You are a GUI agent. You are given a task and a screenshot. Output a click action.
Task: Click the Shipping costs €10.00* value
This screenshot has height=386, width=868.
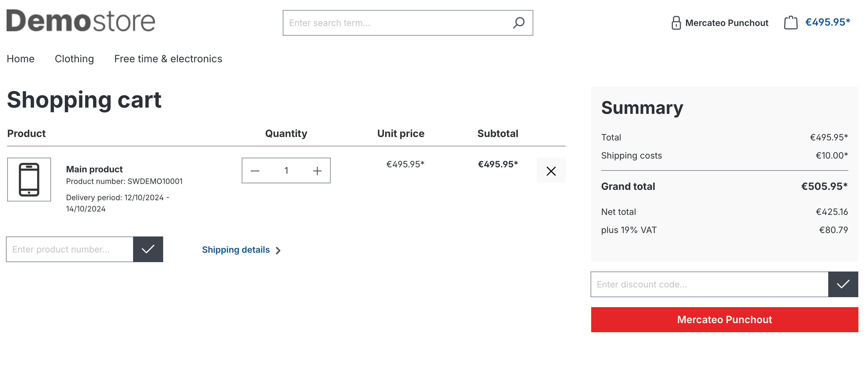pyautogui.click(x=832, y=155)
